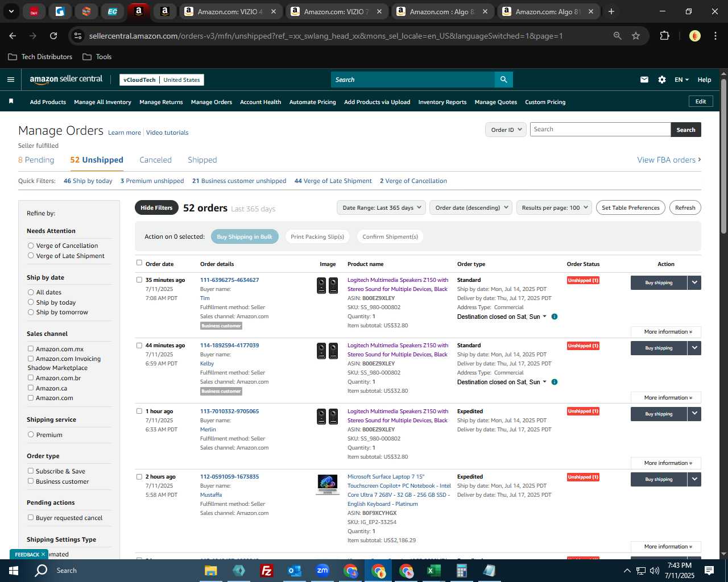Select Ship by tomorrow radio option

click(x=31, y=312)
